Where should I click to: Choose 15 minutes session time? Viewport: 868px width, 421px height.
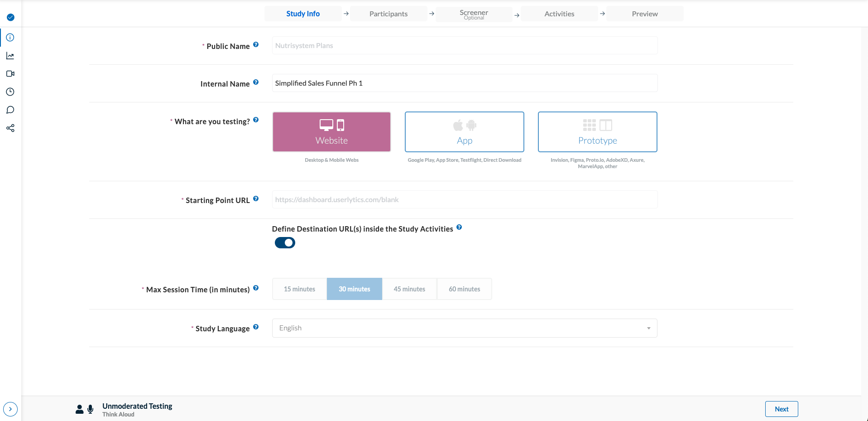tap(299, 289)
